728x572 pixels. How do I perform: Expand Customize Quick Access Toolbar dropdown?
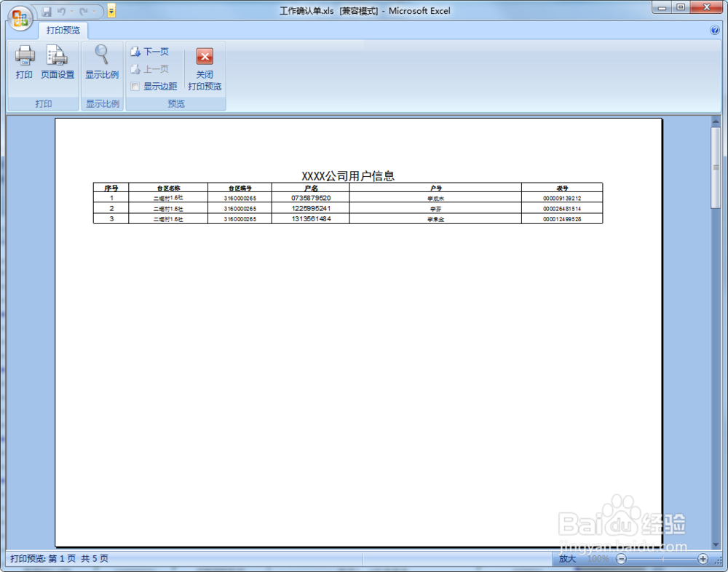point(111,11)
